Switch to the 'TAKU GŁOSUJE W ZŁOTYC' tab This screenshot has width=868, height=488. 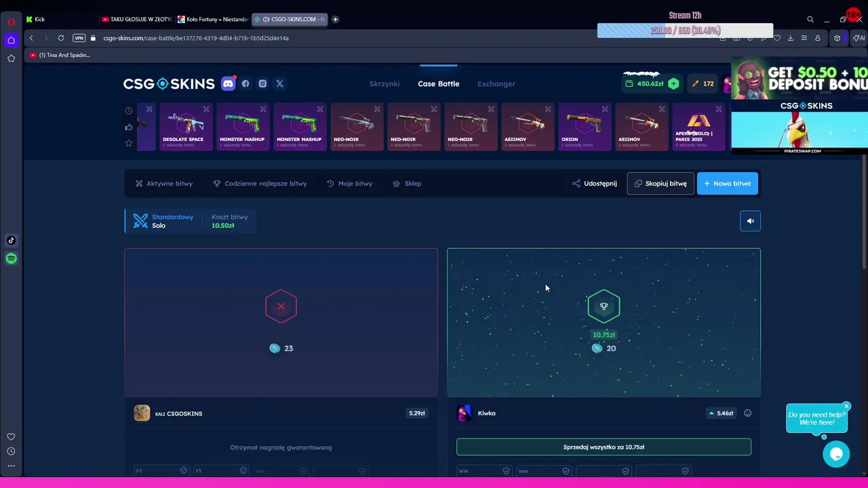tap(136, 19)
